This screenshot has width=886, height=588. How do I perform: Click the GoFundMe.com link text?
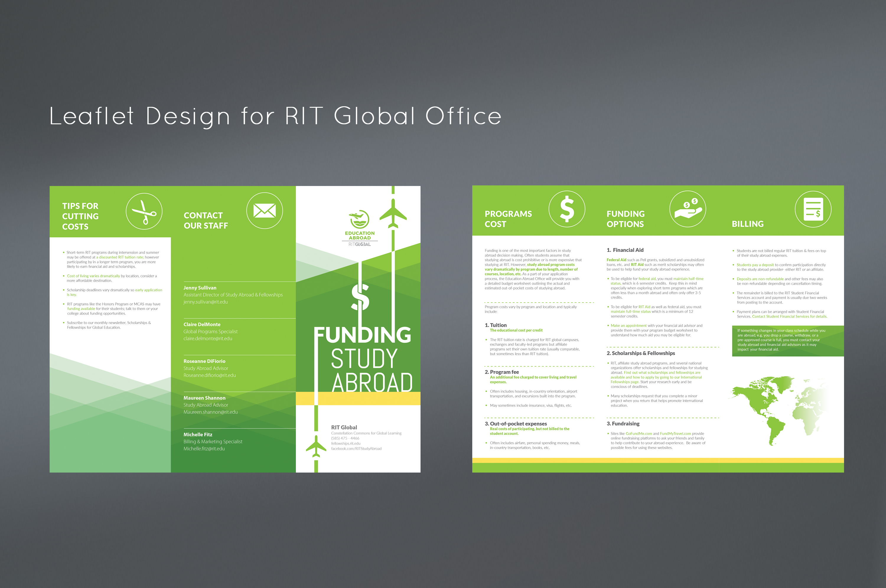[x=639, y=434]
